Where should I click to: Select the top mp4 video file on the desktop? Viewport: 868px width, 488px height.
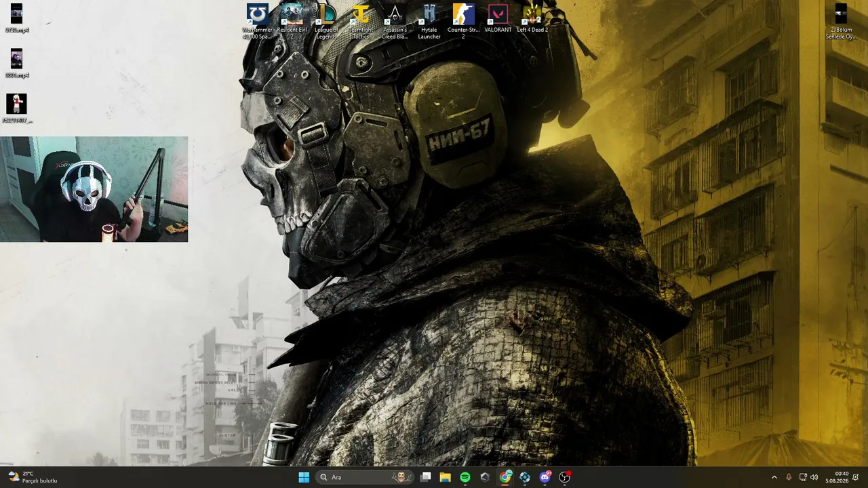pyautogui.click(x=16, y=18)
